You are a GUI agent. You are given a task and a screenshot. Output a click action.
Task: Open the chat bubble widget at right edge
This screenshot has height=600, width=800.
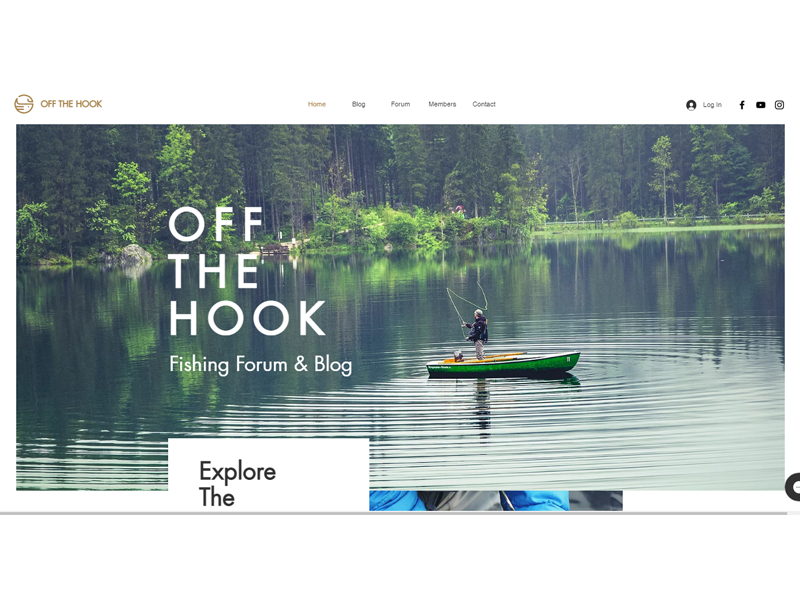tap(792, 487)
